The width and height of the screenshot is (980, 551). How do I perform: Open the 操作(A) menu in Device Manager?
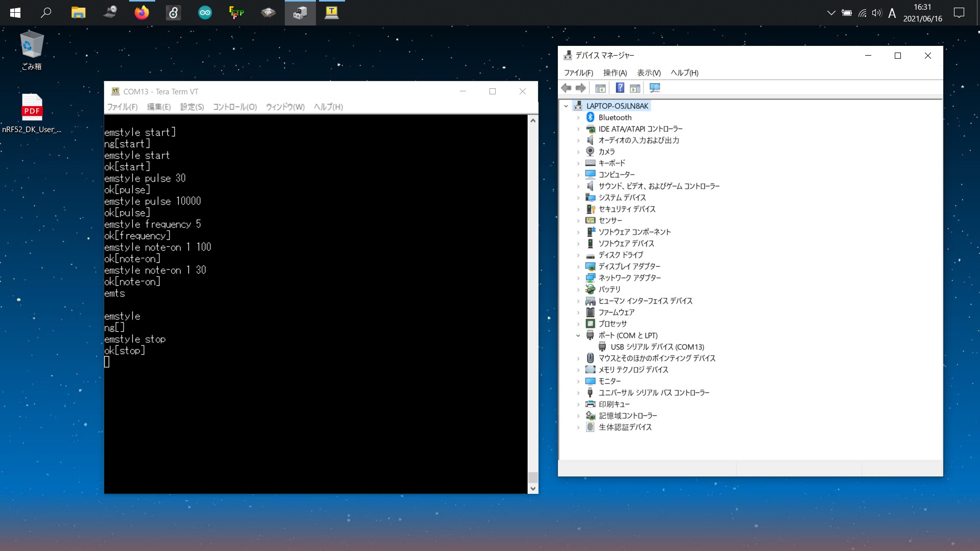point(615,73)
